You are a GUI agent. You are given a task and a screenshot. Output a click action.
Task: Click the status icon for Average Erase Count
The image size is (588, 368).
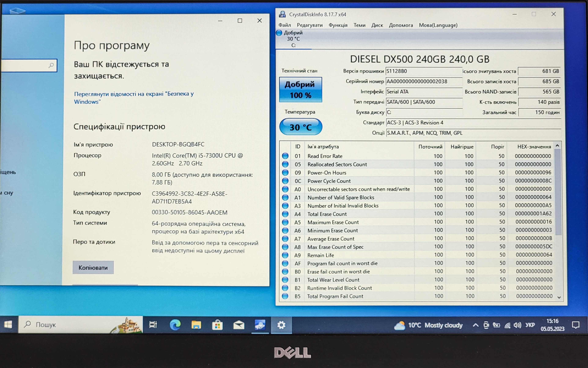(285, 238)
